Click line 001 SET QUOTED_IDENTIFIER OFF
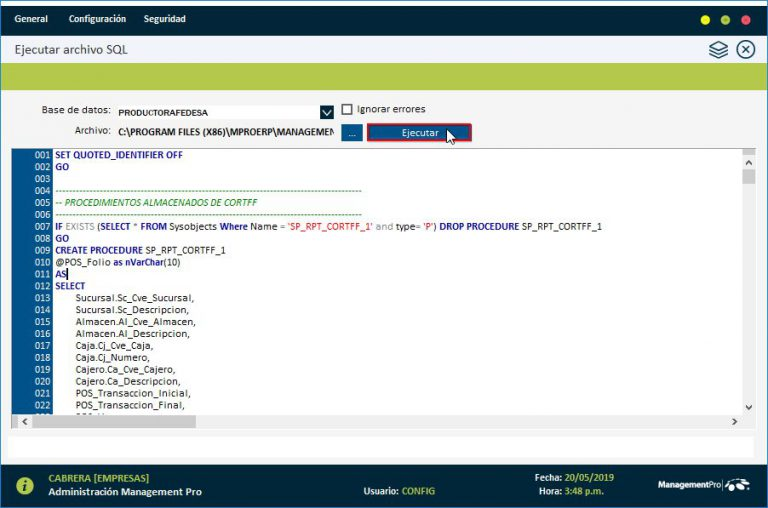 (x=119, y=155)
